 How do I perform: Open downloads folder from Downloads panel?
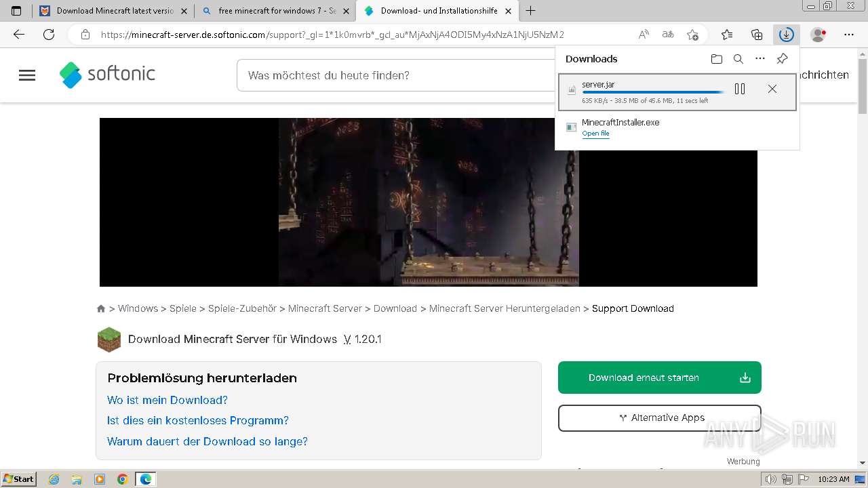[717, 59]
